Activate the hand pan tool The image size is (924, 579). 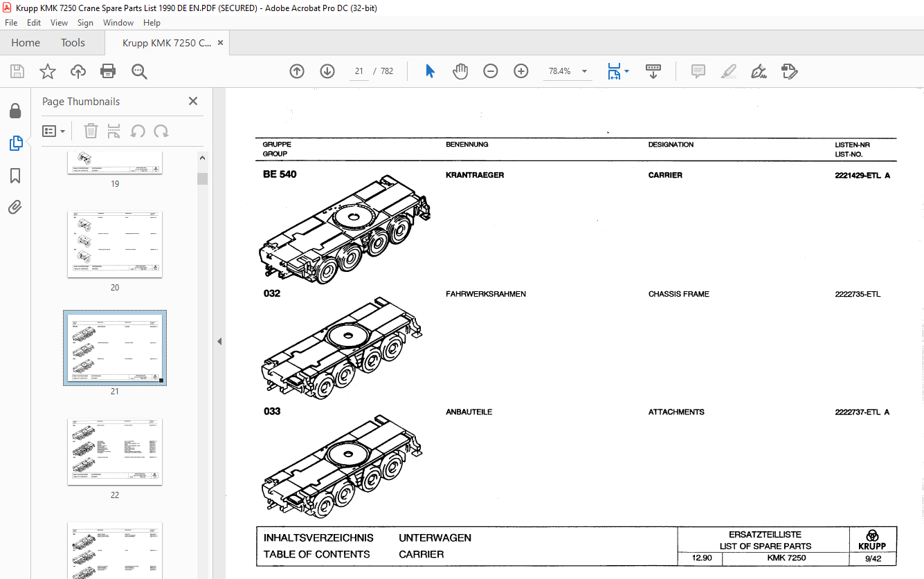tap(460, 71)
